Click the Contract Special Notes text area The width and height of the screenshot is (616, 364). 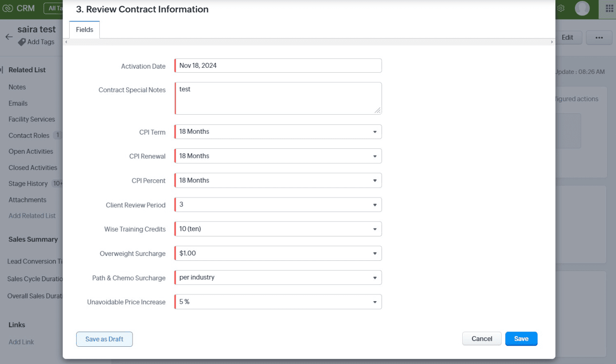point(278,98)
